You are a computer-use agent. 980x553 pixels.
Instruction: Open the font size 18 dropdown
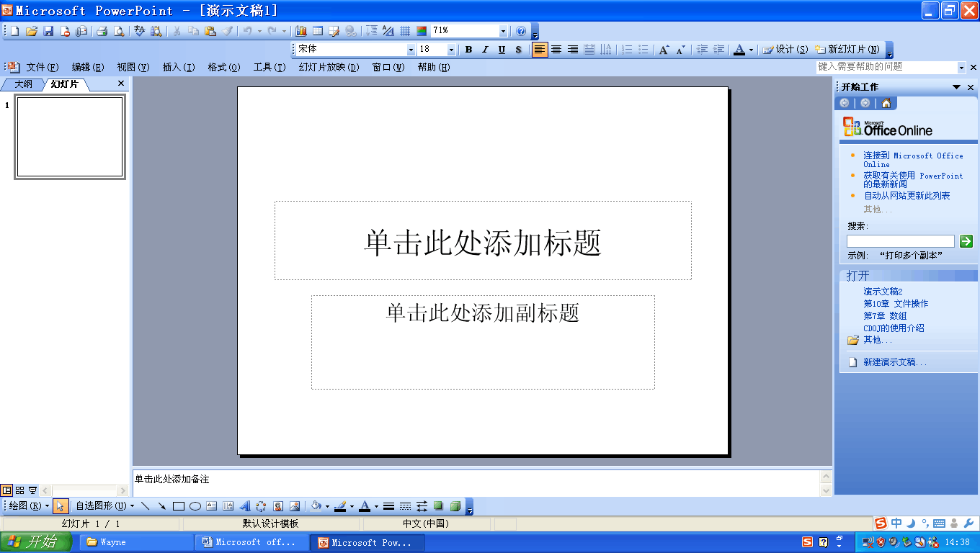tap(452, 50)
